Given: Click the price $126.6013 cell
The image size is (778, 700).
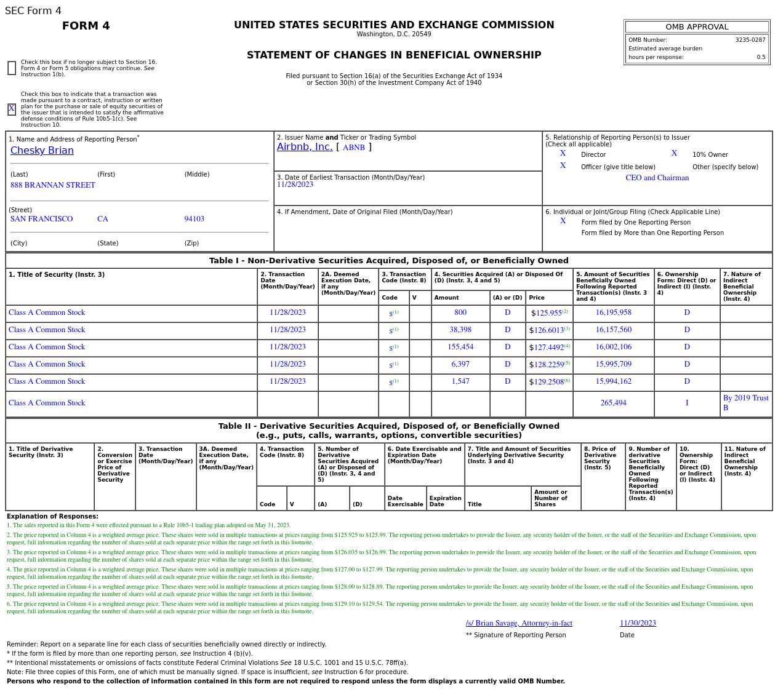Looking at the screenshot, I should [550, 330].
